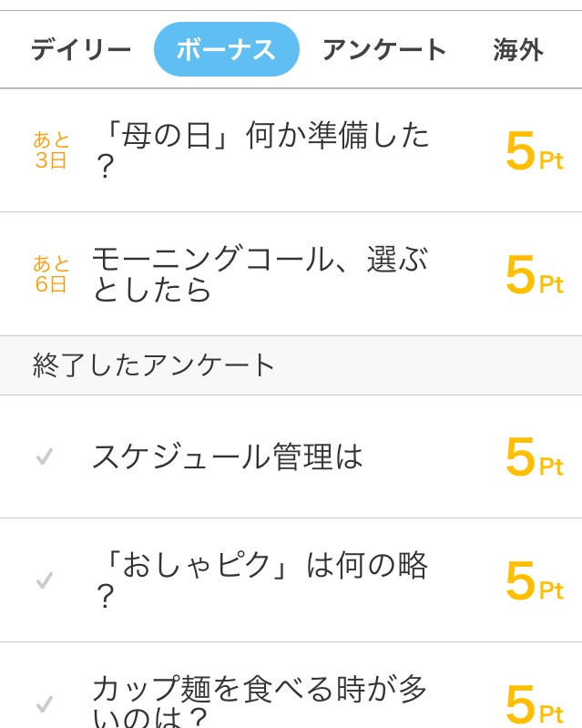Screen dimensions: 582x728
Task: Tap the 5Pt badge for 「母の日」 survey
Action: (x=534, y=151)
